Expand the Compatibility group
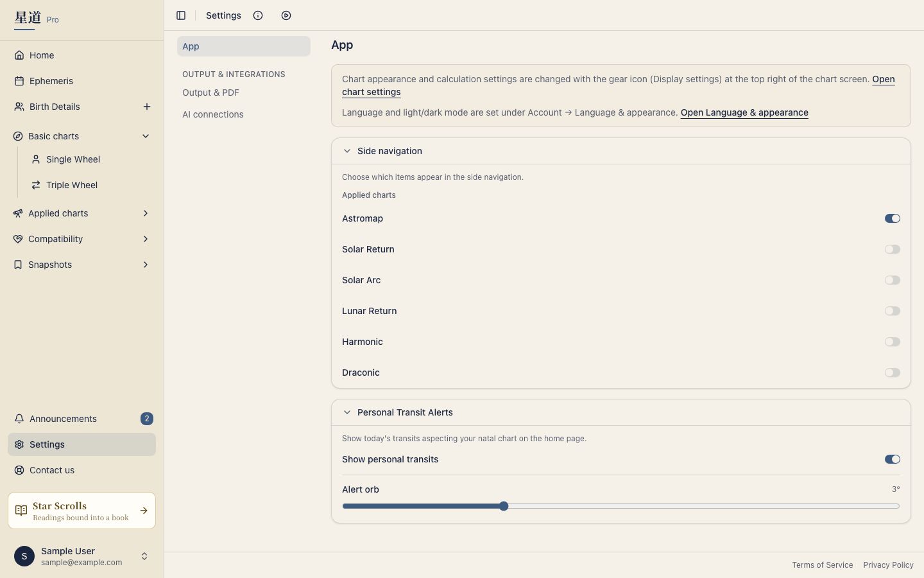Image resolution: width=924 pixels, height=578 pixels. pos(146,239)
